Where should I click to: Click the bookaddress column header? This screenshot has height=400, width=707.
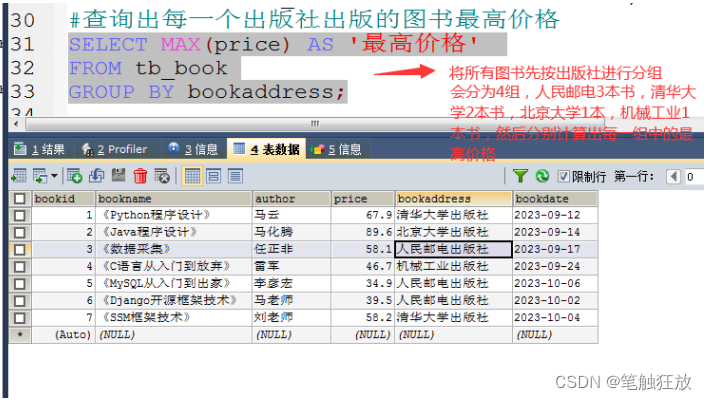[x=454, y=198]
